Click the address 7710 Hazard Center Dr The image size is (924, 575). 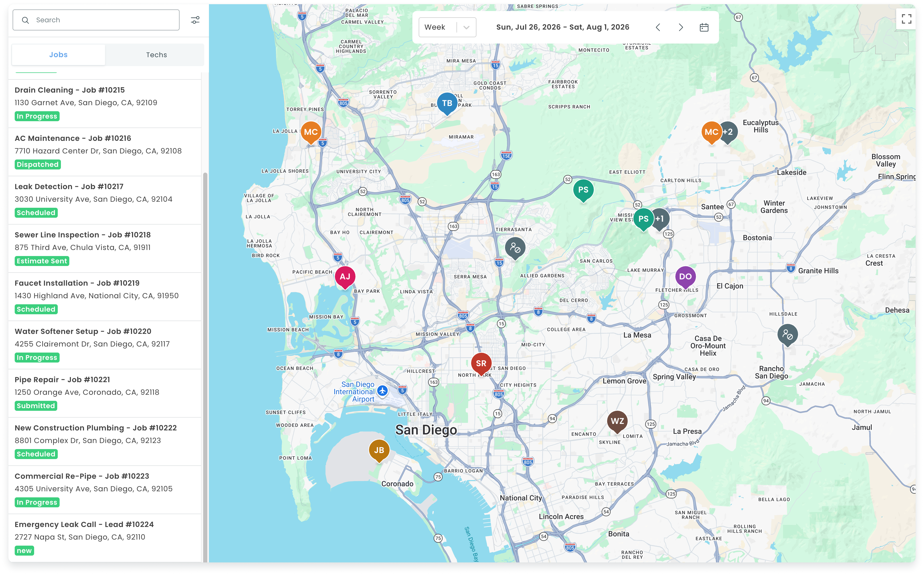coord(98,151)
